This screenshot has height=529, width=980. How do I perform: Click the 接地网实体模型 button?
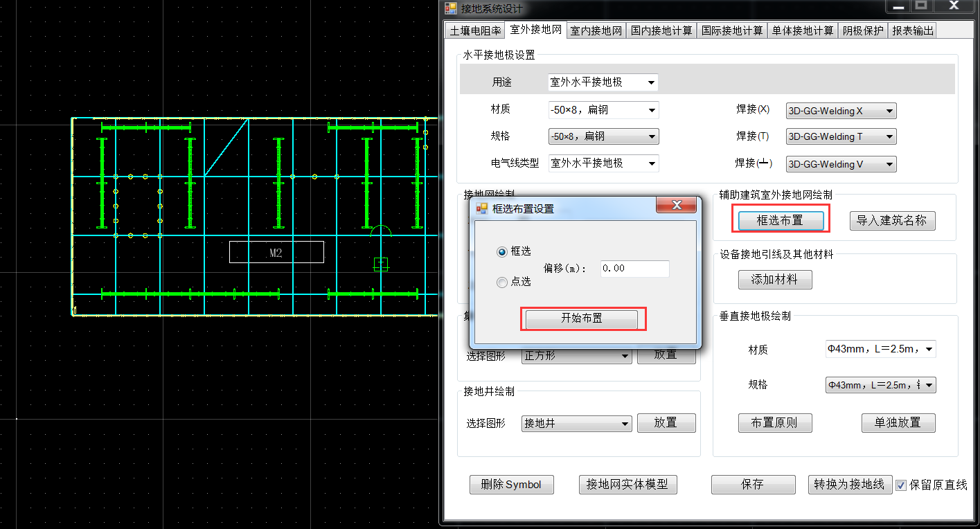point(627,485)
